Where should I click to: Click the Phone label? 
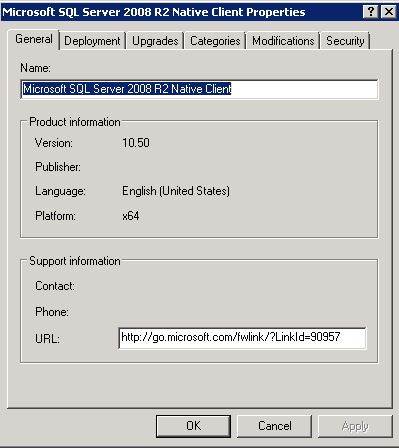tap(52, 312)
